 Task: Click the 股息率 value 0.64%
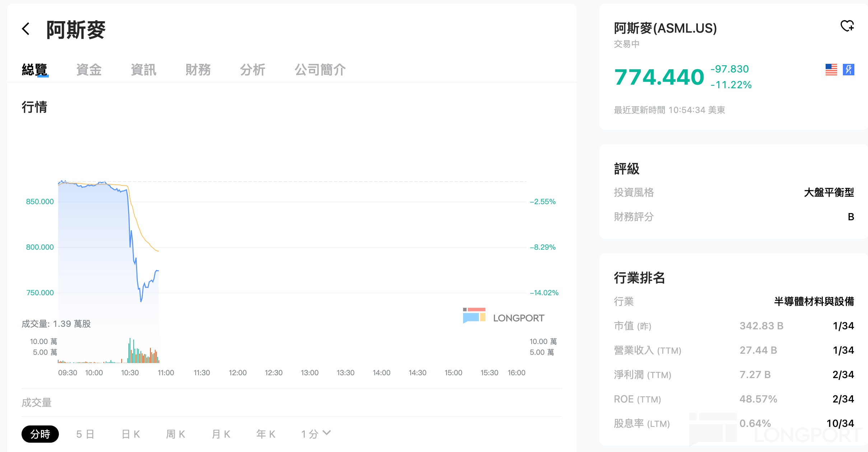[755, 423]
